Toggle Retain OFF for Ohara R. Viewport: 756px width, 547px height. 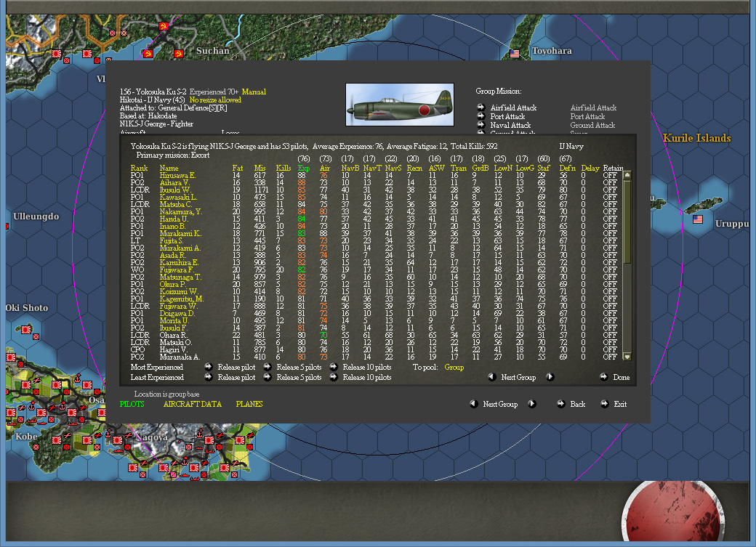(610, 335)
